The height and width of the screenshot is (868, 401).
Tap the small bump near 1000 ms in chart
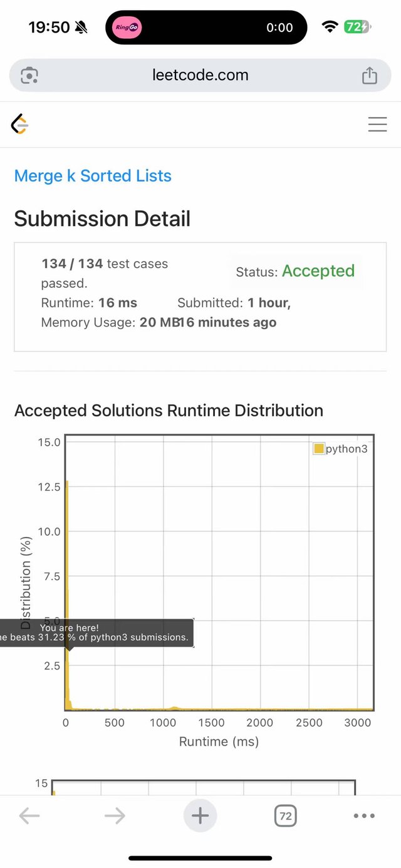pos(174,708)
